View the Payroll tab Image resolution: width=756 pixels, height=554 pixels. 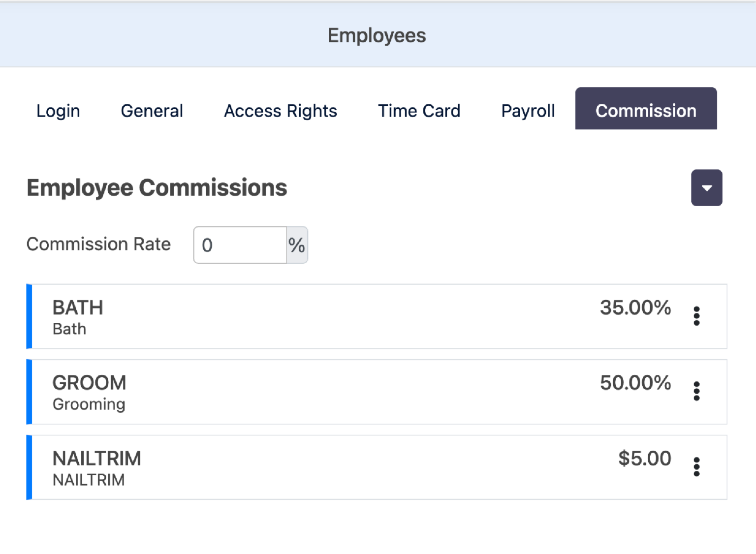[x=528, y=111]
